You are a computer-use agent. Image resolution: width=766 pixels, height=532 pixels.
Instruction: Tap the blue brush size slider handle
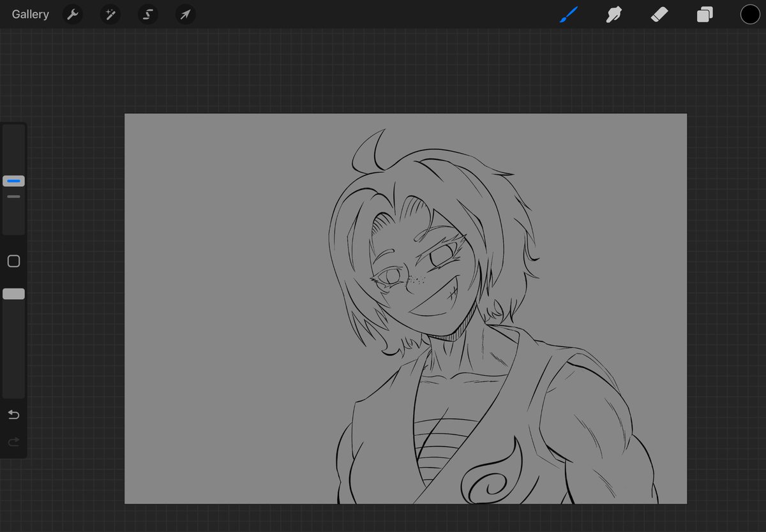pyautogui.click(x=13, y=181)
